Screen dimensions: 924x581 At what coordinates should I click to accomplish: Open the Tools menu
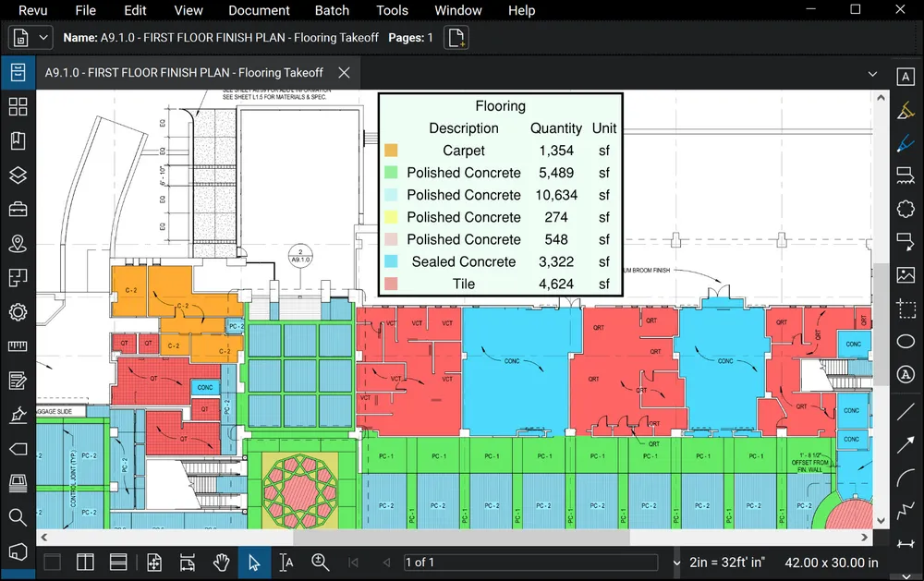point(392,10)
